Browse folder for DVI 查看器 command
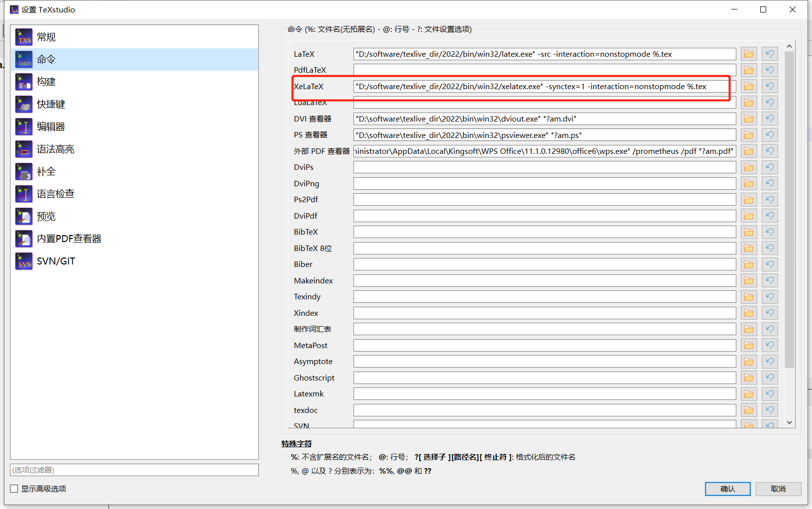Image resolution: width=812 pixels, height=509 pixels. pyautogui.click(x=749, y=119)
